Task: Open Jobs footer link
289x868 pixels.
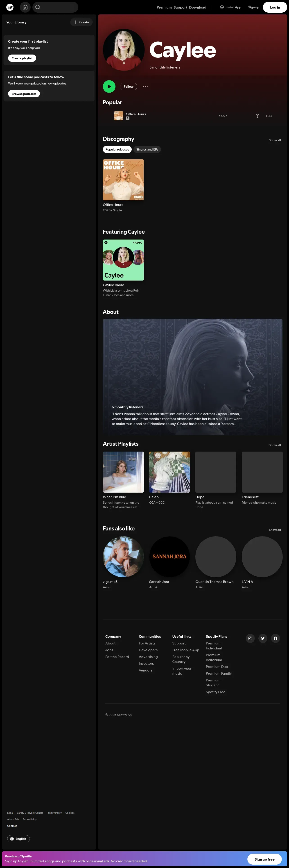Action: point(109,650)
